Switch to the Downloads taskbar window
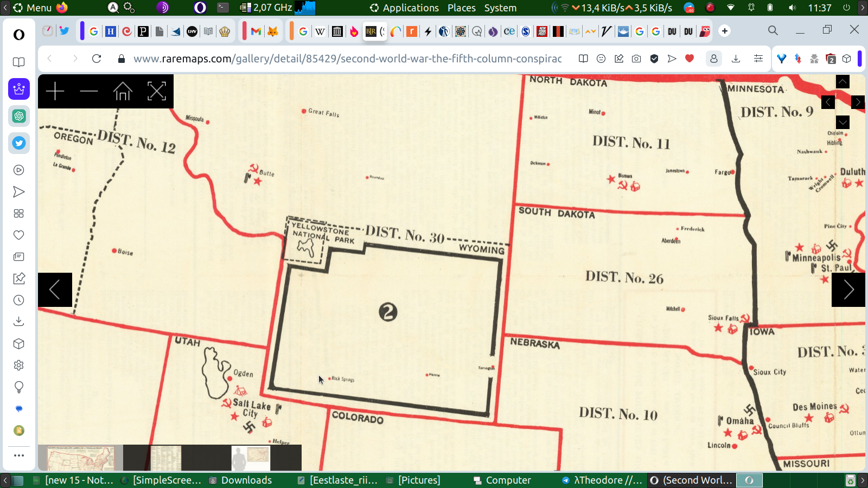 pyautogui.click(x=240, y=480)
